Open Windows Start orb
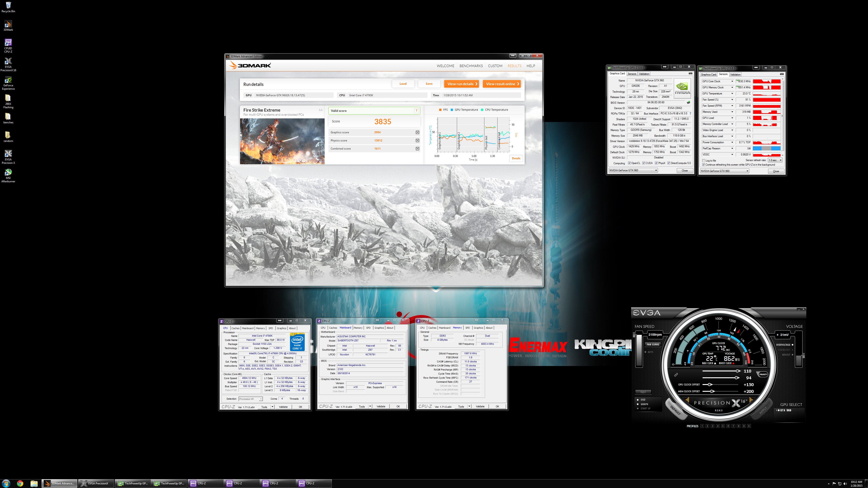The height and width of the screenshot is (488, 868). pyautogui.click(x=6, y=483)
